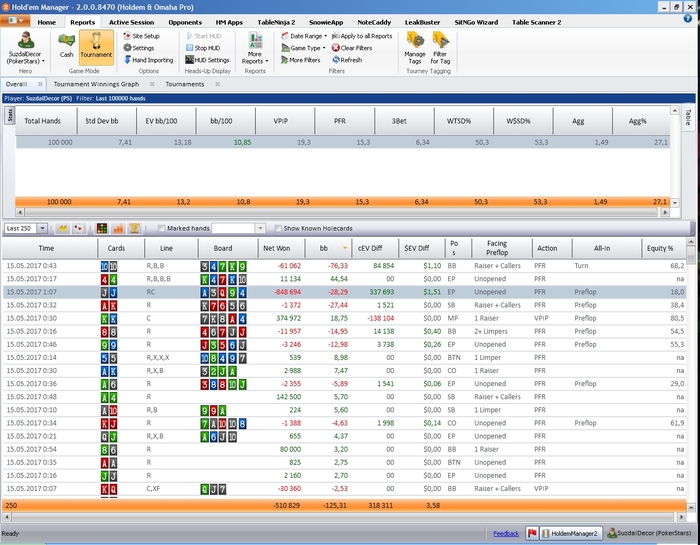Switch to Tournament Winnings Graph tab
Screen dimensions: 700x545
click(96, 84)
